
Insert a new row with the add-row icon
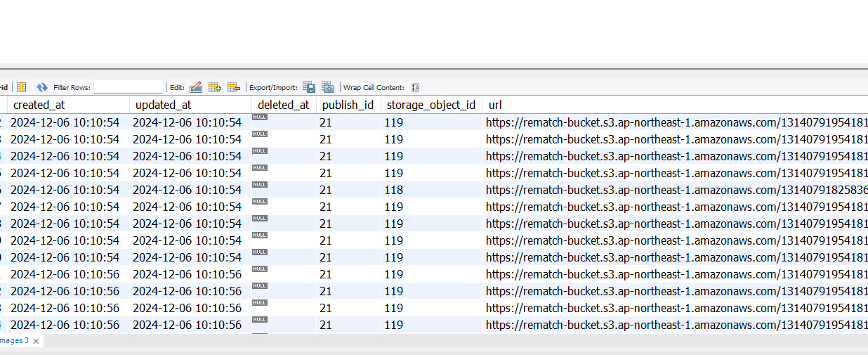[x=215, y=87]
